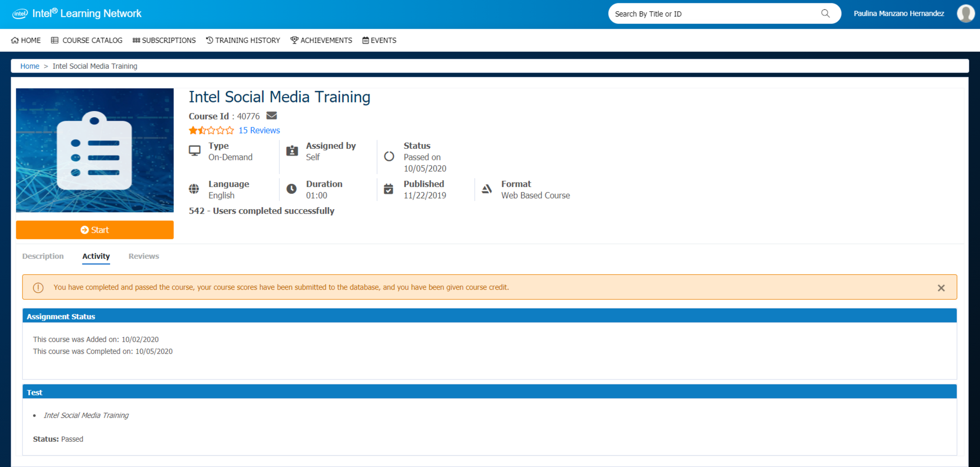
Task: Click the globe Language icon
Action: coord(194,189)
